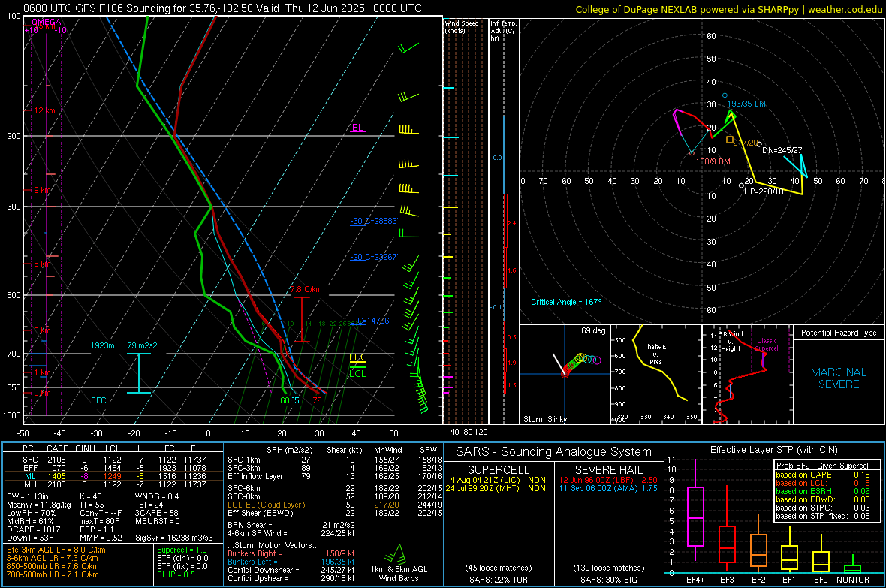Click the white Corfidi upshear circle by UP=290/18
Image resolution: width=886 pixels, height=588 pixels.
741,185
